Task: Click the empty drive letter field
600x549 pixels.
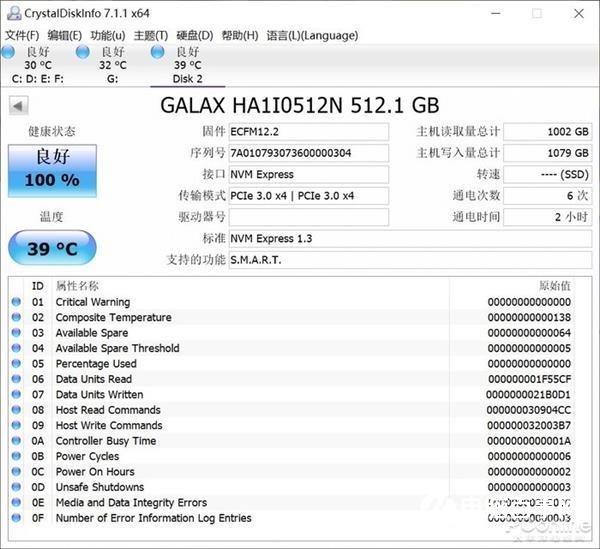Action: (308, 217)
